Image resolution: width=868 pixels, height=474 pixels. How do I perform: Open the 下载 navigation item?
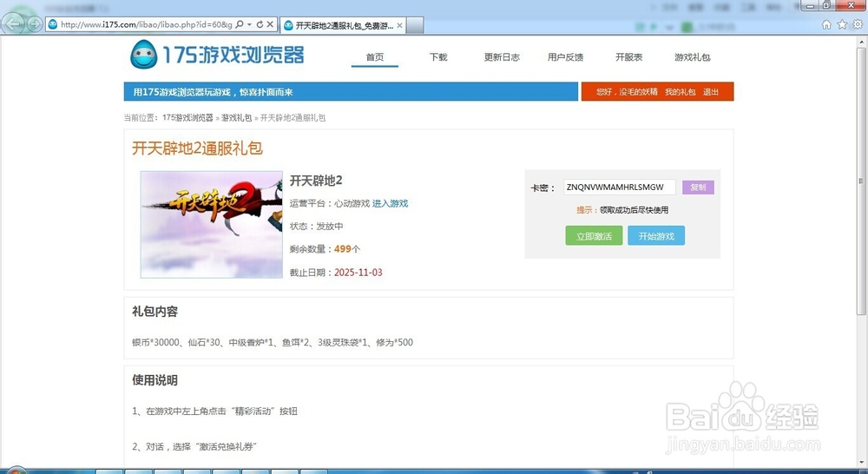438,57
